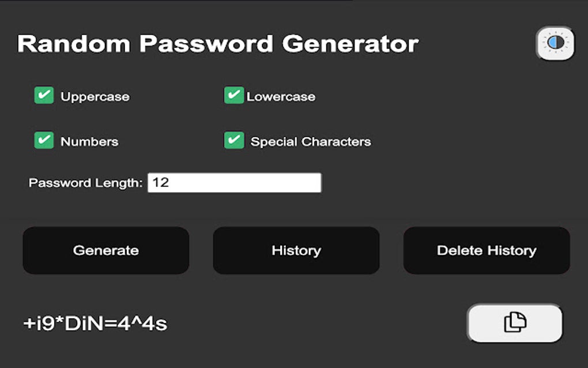Viewport: 588px width, 368px height.
Task: Focus the Password Length input field
Action: coord(234,183)
